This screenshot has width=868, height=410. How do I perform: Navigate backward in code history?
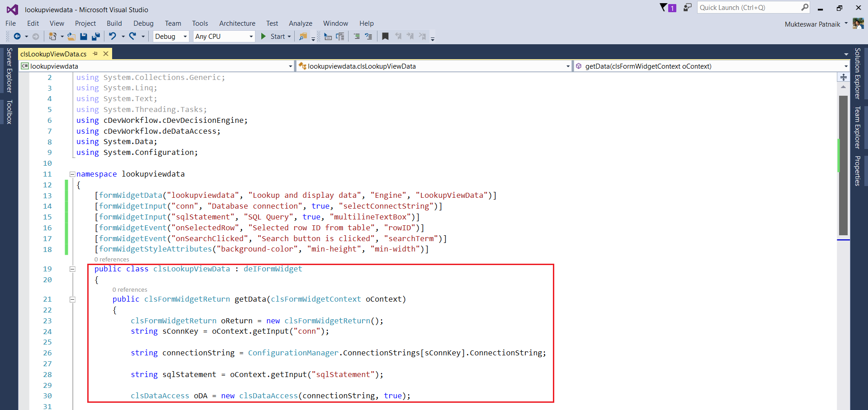tap(18, 36)
